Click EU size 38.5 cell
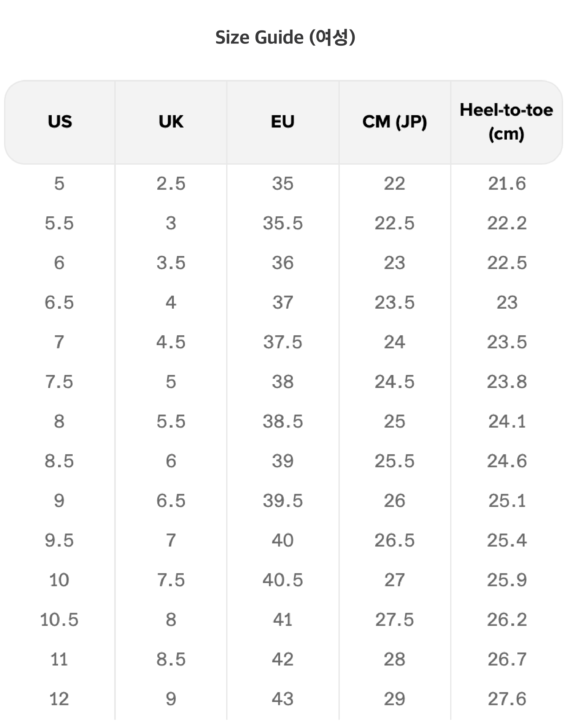This screenshot has height=728, width=571. tap(283, 421)
